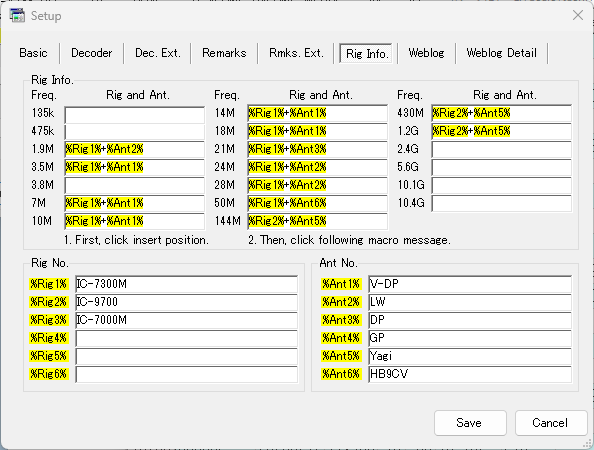Insert the %Rig1% macro label
Image resolution: width=594 pixels, height=450 pixels.
[48, 284]
